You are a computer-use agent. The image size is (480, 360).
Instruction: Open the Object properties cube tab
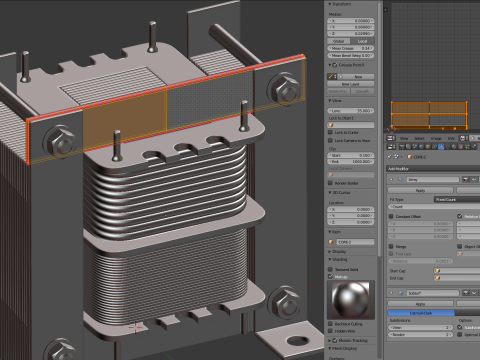(x=428, y=146)
